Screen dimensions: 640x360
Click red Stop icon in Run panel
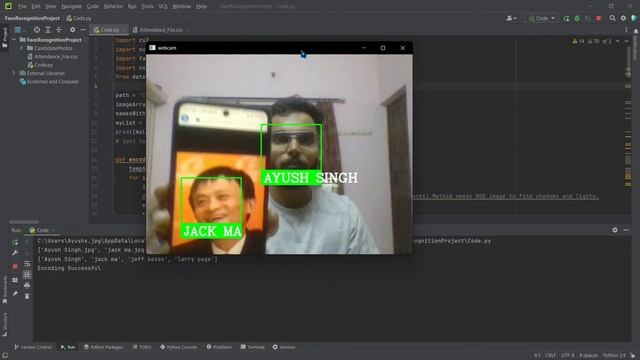pyautogui.click(x=15, y=267)
